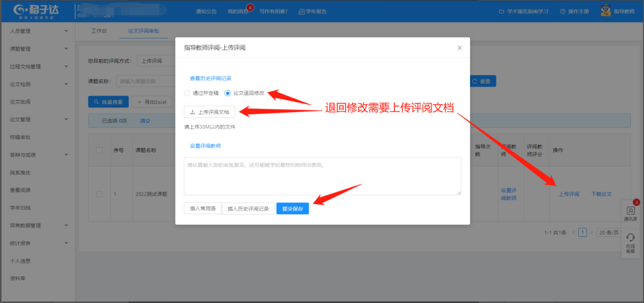
Task: Click 上传评阅文档 upload button
Action: coord(209,112)
